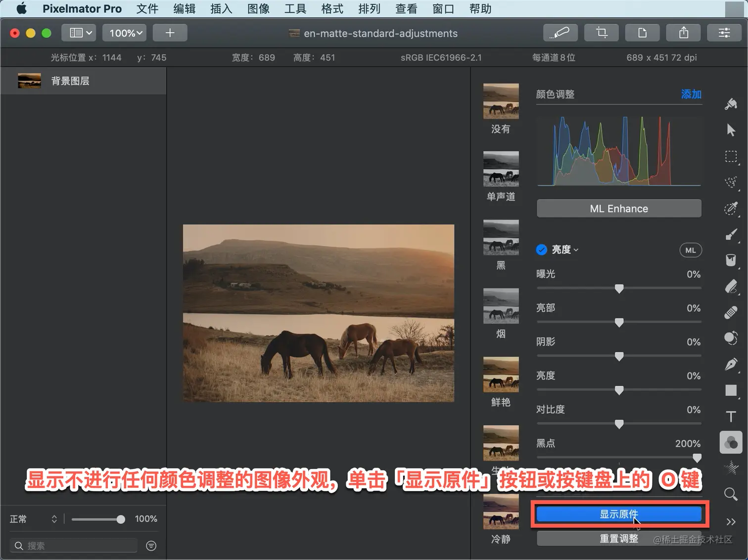This screenshot has height=560, width=748.
Task: Open the 正常 blend mode dropdown
Action: tap(33, 519)
